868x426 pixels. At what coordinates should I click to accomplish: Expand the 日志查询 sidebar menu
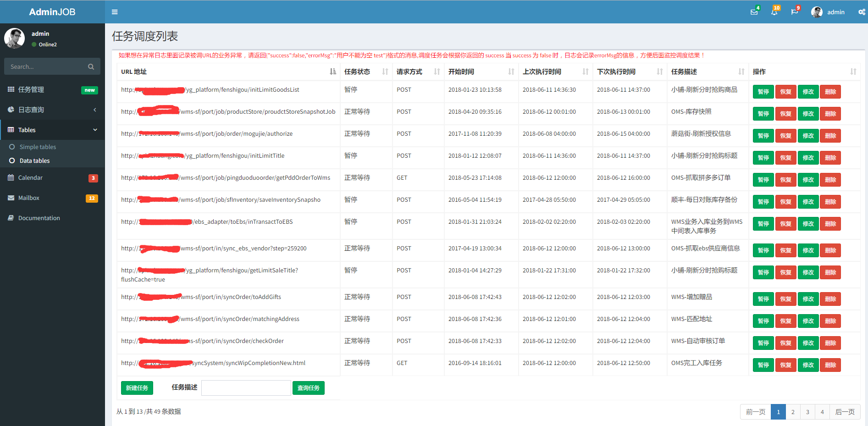coord(52,110)
